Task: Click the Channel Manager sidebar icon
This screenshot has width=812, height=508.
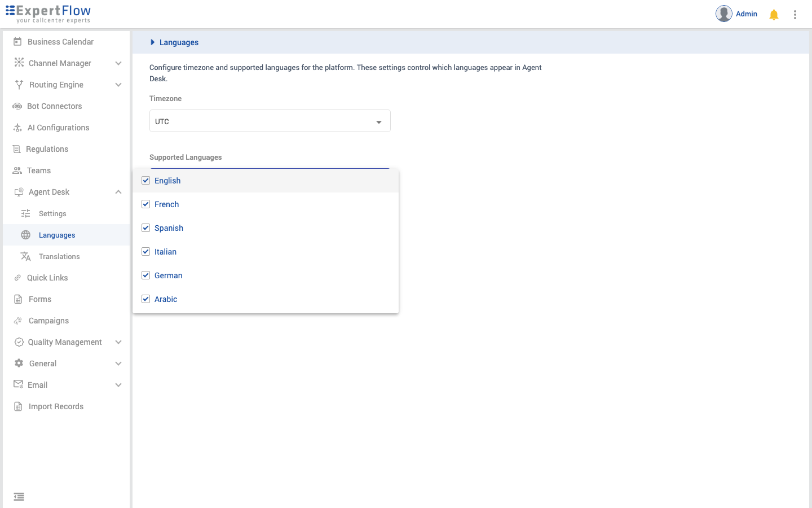Action: coord(19,63)
